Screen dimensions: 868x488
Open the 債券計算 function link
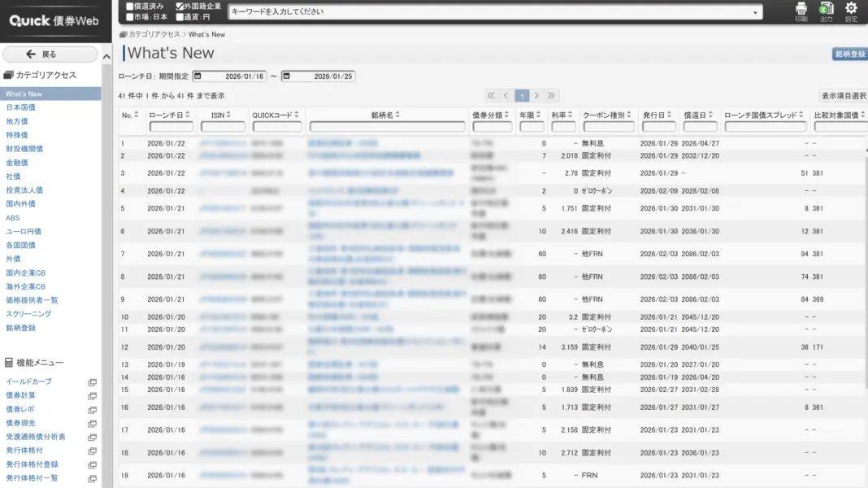(21, 395)
